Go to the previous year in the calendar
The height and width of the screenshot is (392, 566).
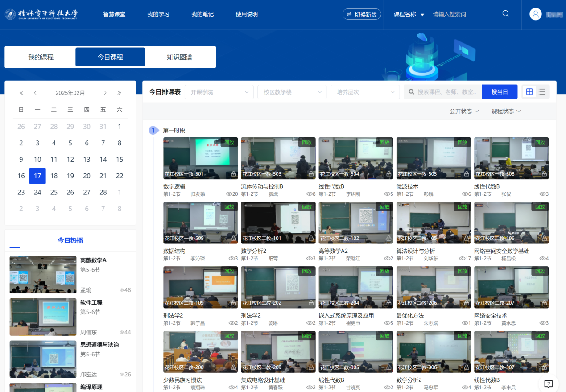coord(21,93)
